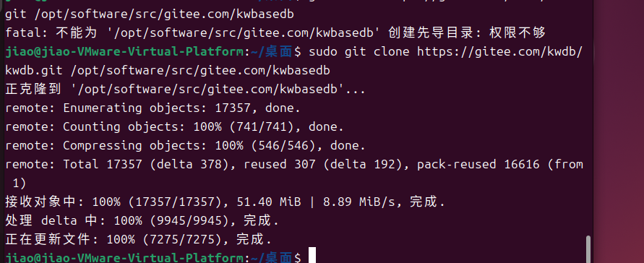644x263 pixels.
Task: Click the '~/桌面' directory in the bottom prompt
Action: pyautogui.click(x=272, y=258)
